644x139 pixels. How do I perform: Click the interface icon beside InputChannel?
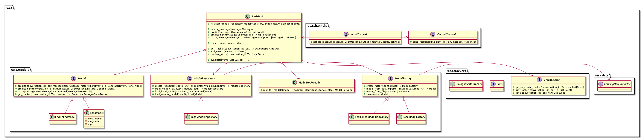(x=346, y=34)
